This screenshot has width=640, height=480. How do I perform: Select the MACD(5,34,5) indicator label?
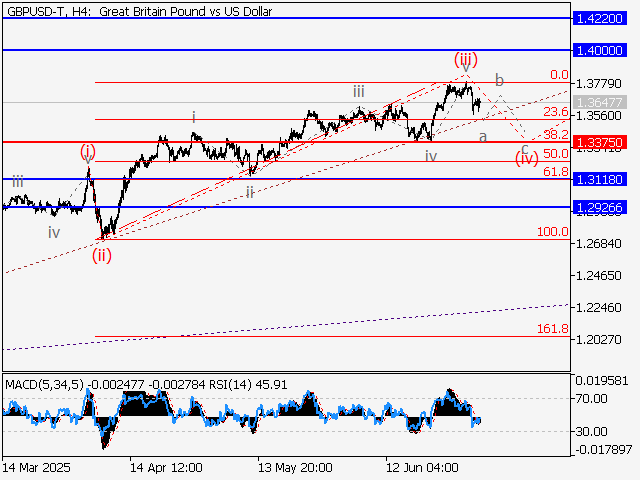pyautogui.click(x=47, y=383)
